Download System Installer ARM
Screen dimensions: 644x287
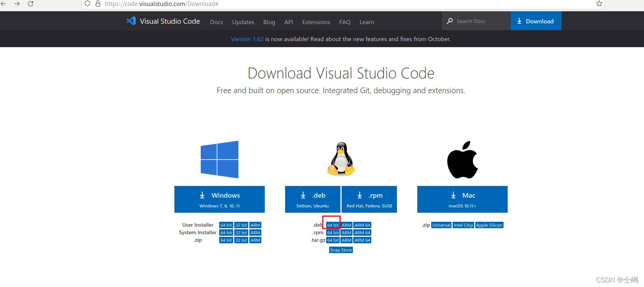point(255,233)
